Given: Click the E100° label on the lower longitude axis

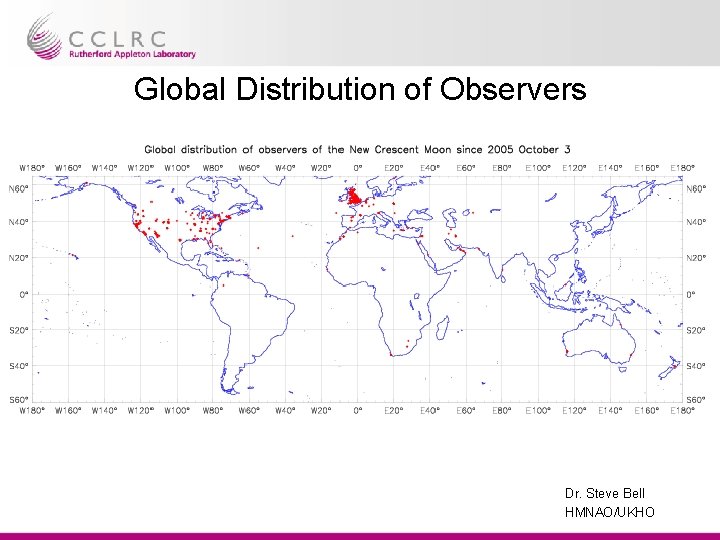Looking at the screenshot, I should [x=538, y=410].
